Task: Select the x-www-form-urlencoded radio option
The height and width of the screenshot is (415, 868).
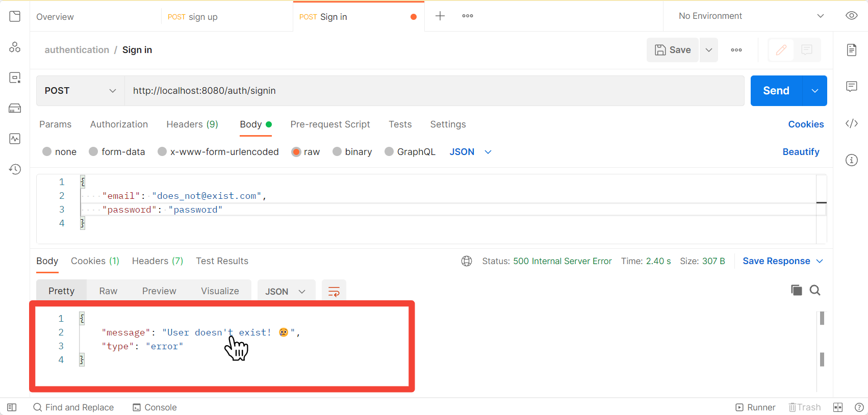Action: click(162, 152)
